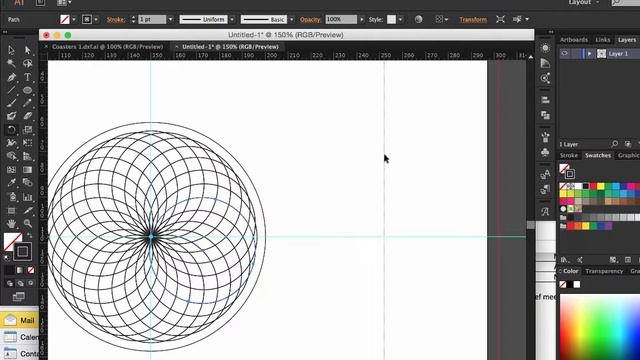Click the Change Screen Mode button
The height and width of the screenshot is (360, 640).
point(18,297)
